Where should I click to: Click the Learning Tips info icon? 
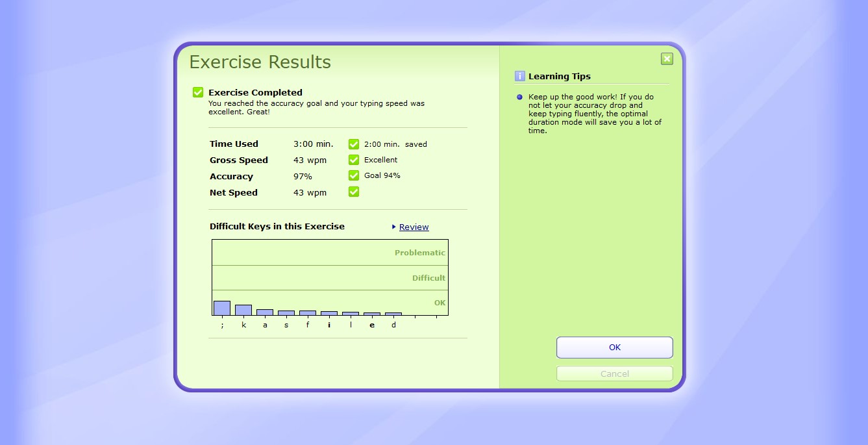519,76
